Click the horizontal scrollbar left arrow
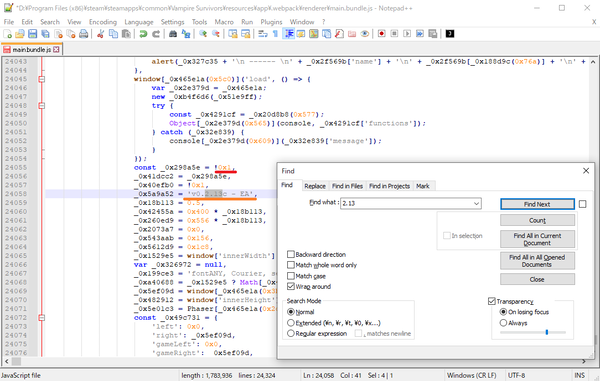 [7, 361]
